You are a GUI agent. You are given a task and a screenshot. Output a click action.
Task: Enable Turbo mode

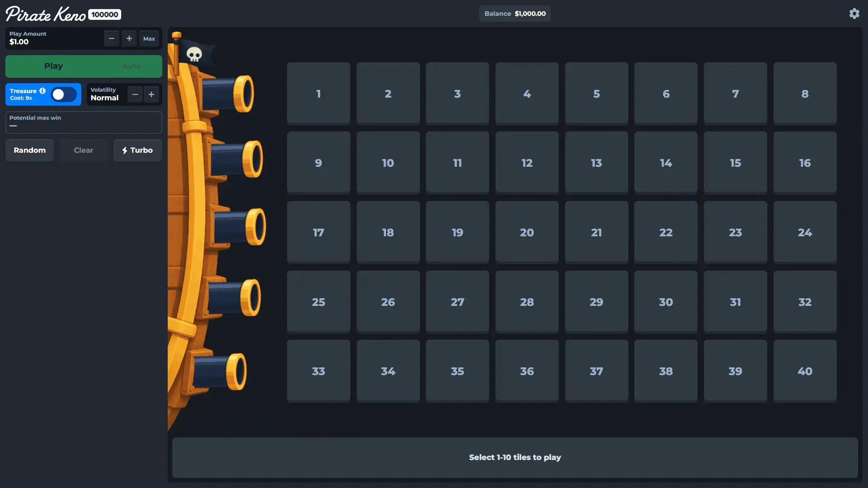137,150
